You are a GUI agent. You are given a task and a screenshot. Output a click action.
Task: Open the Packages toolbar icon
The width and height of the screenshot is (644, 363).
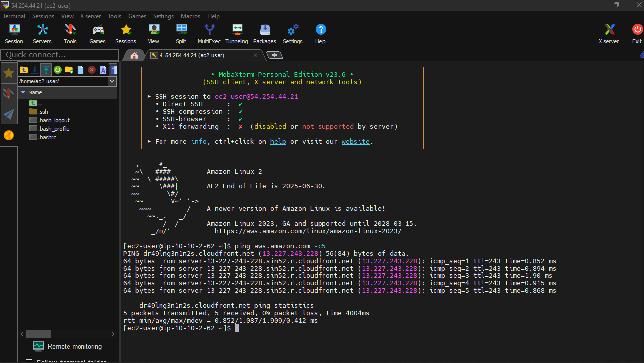(265, 34)
